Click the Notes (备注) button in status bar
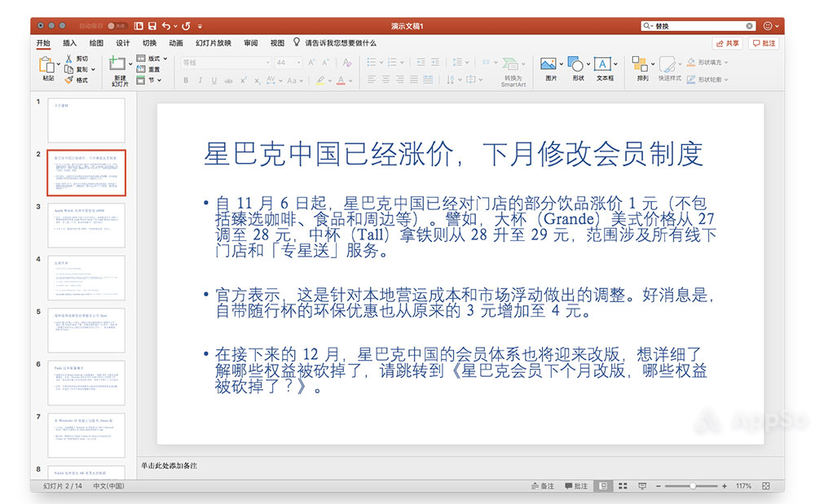 point(543,486)
